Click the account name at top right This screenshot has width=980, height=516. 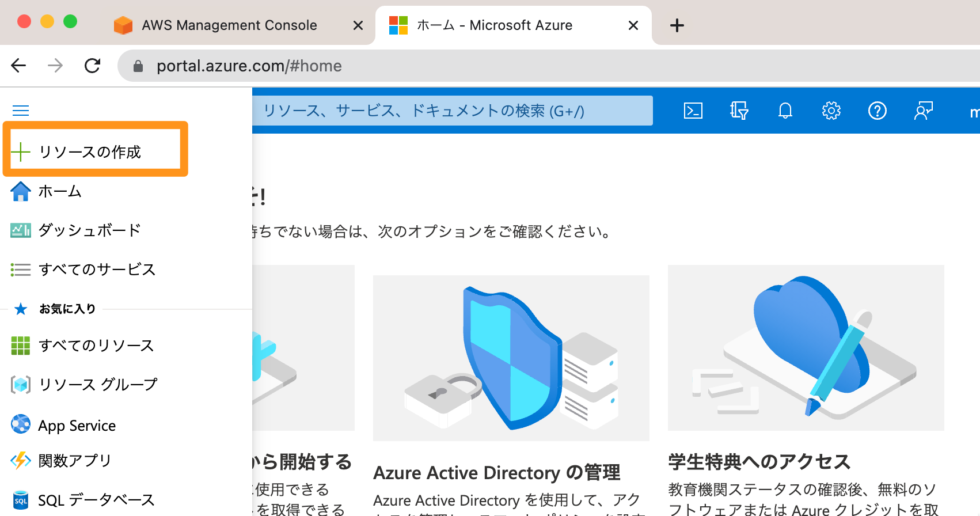point(974,112)
